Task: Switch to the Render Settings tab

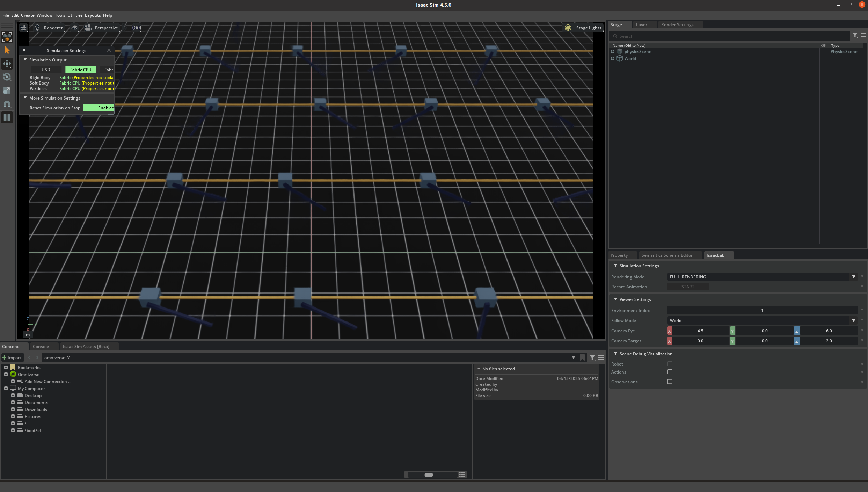Action: (x=677, y=25)
